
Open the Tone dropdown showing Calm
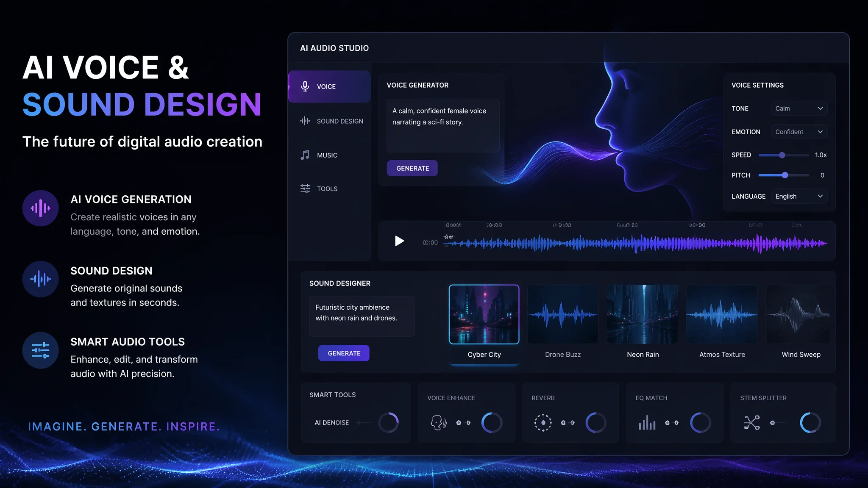point(799,108)
